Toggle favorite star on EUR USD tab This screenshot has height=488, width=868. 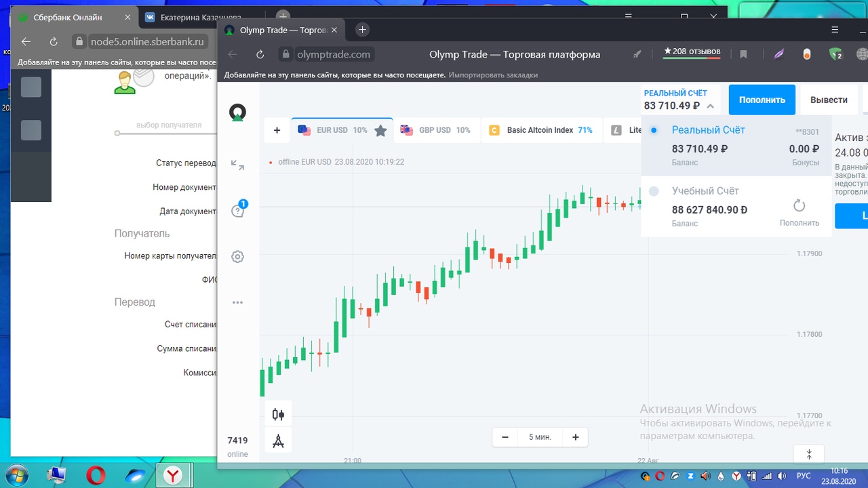pos(380,131)
